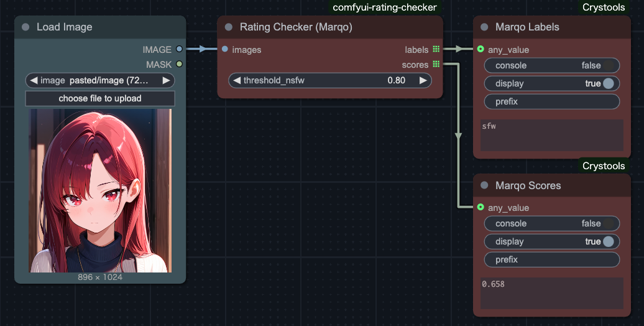This screenshot has height=326, width=644.
Task: Click the comfyui-rating-checker badge
Action: tap(385, 7)
